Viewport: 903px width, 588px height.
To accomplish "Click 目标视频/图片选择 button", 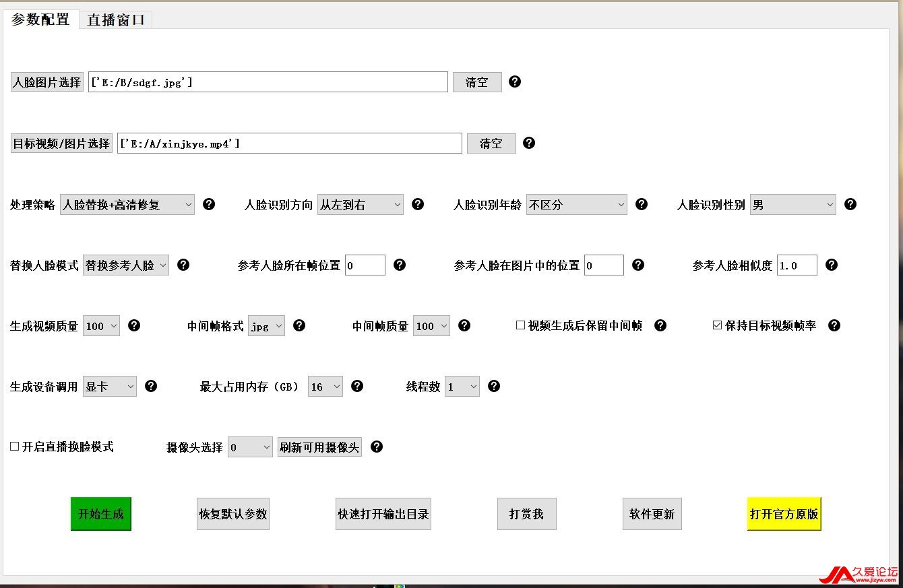I will point(61,143).
